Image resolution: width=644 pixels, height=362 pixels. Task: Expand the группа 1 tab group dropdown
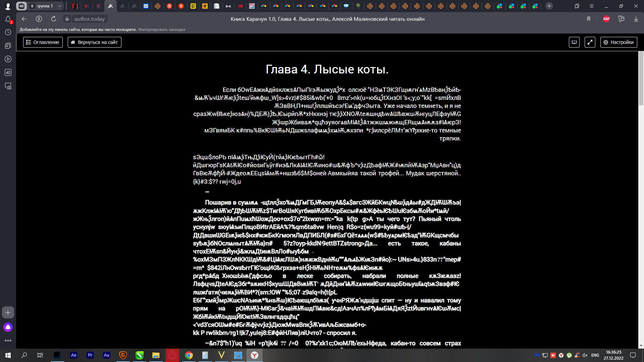(59, 6)
